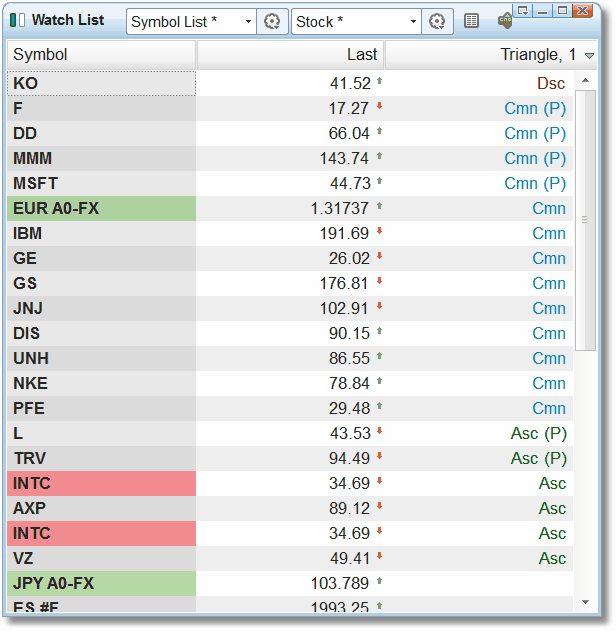Select the VZ symbol cell
This screenshot has height=631, width=616.
coord(101,558)
